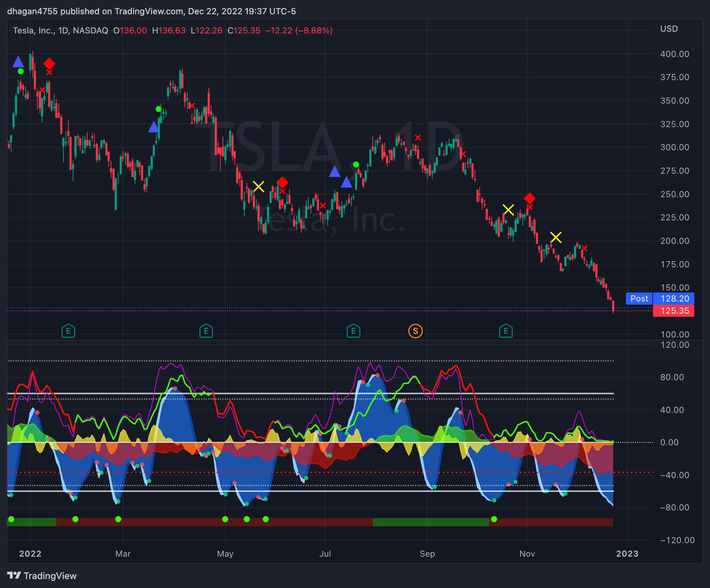
Task: Click the green segment of bottom trend bar
Action: coord(431,522)
